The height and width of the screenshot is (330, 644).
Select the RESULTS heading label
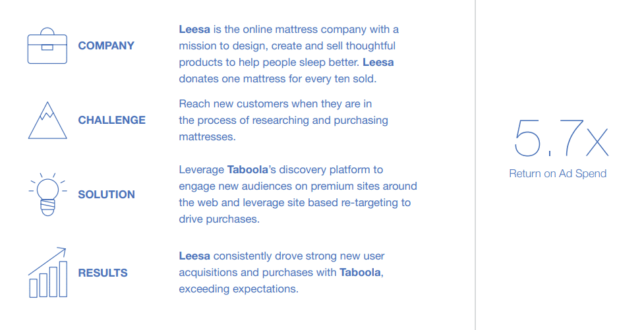pyautogui.click(x=103, y=273)
